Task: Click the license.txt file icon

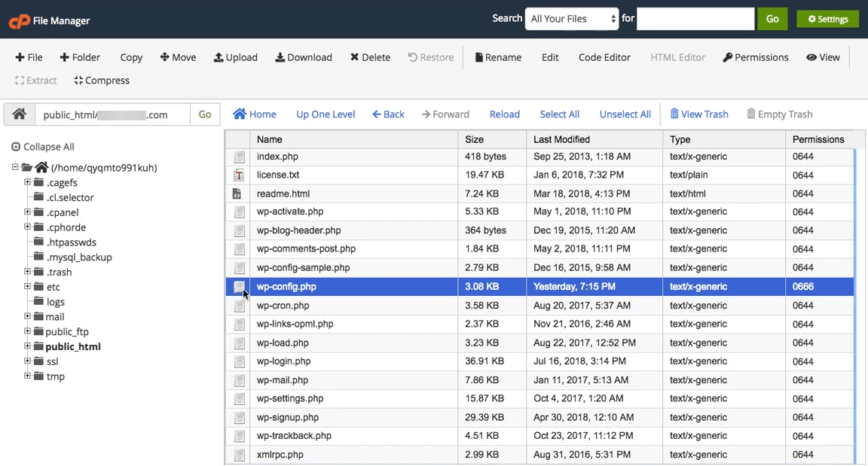Action: [x=239, y=175]
